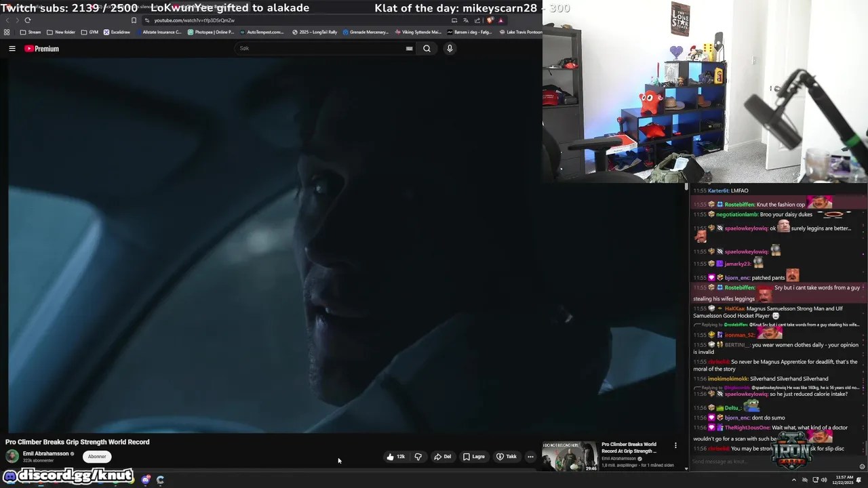Screen dimensions: 868x488
Task: Open the browser apps grid icon
Action: (x=7, y=32)
